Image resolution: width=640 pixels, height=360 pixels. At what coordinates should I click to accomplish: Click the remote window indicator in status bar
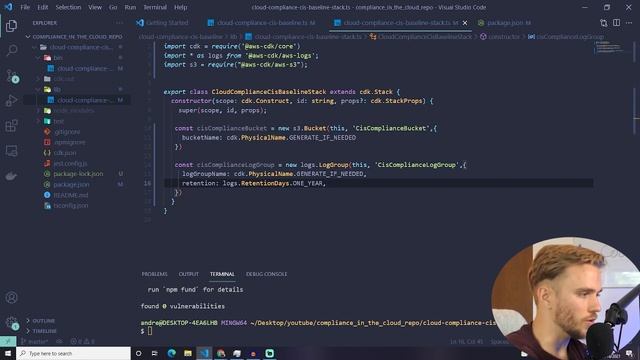[x=8, y=341]
